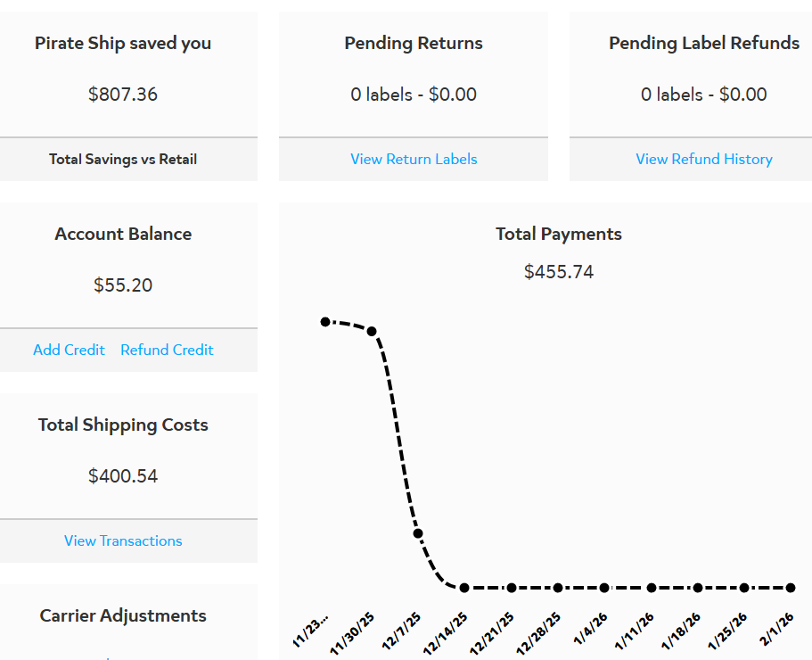Click the $55.20 Account Balance amount
This screenshot has width=812, height=660.
click(x=123, y=285)
